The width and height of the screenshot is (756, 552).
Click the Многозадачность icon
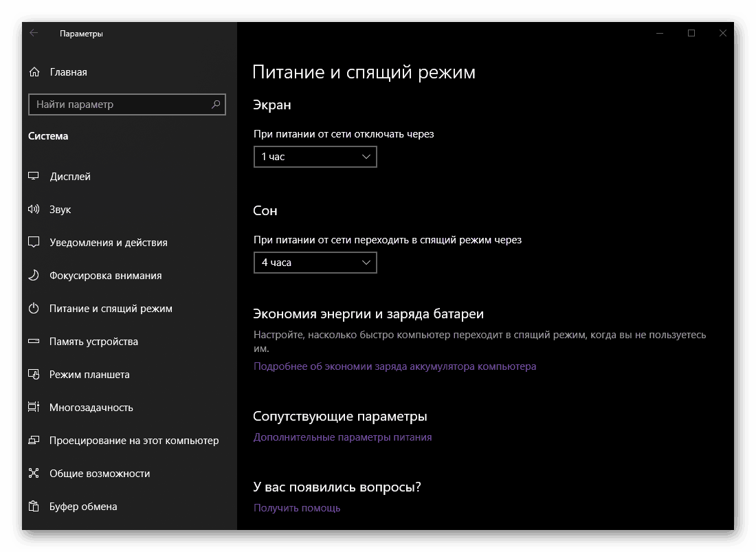click(34, 408)
